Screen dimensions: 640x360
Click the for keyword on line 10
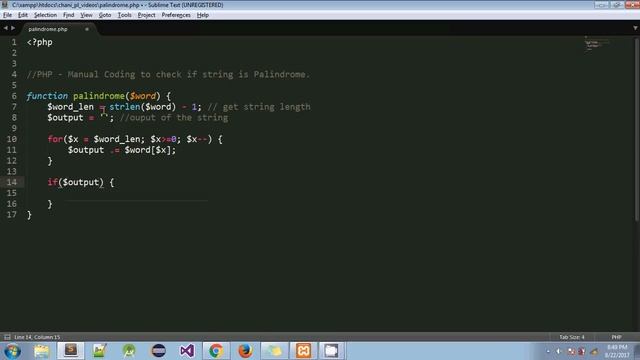pos(55,139)
